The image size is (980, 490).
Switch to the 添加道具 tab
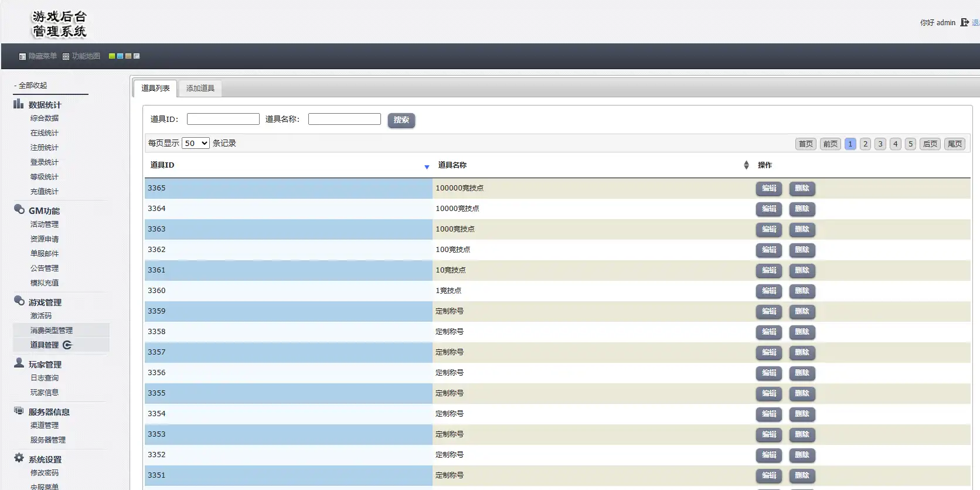(200, 89)
